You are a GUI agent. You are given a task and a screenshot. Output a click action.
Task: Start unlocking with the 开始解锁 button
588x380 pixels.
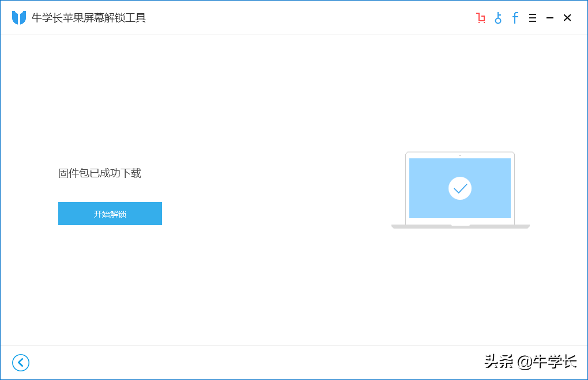click(110, 214)
